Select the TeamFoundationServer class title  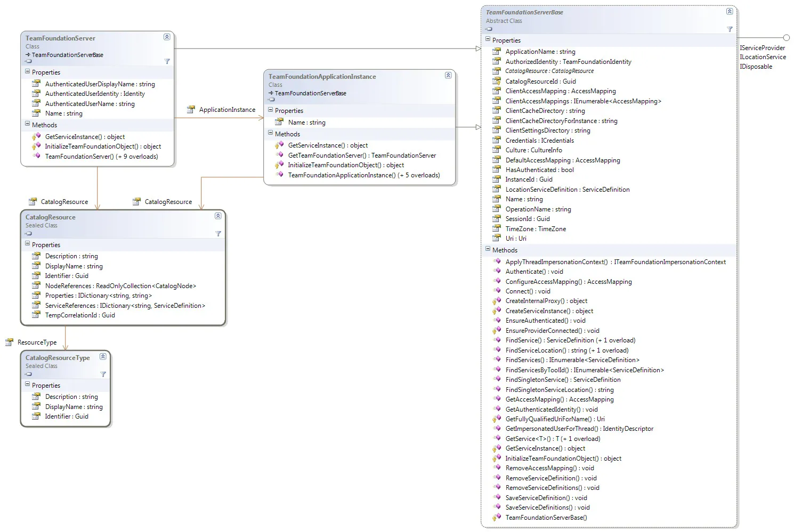pyautogui.click(x=60, y=38)
